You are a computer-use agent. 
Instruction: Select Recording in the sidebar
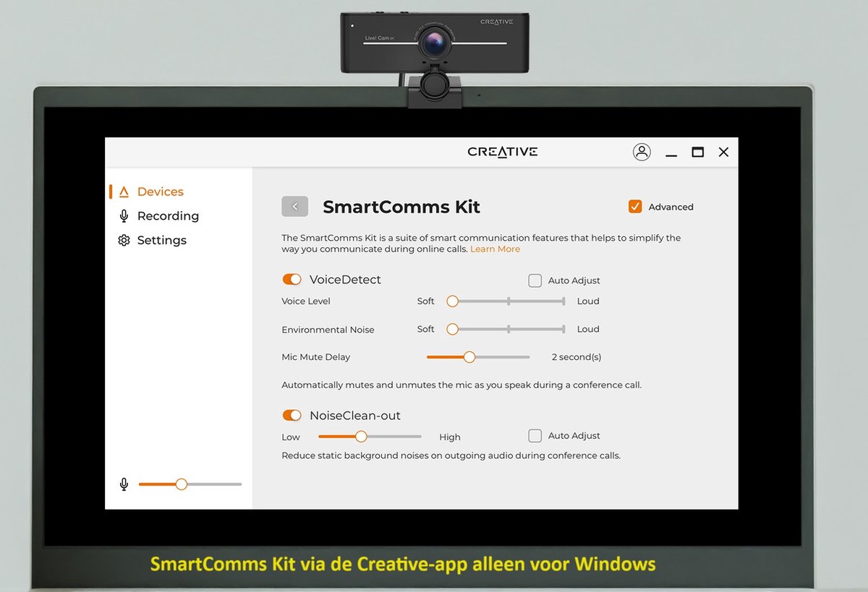click(x=167, y=215)
